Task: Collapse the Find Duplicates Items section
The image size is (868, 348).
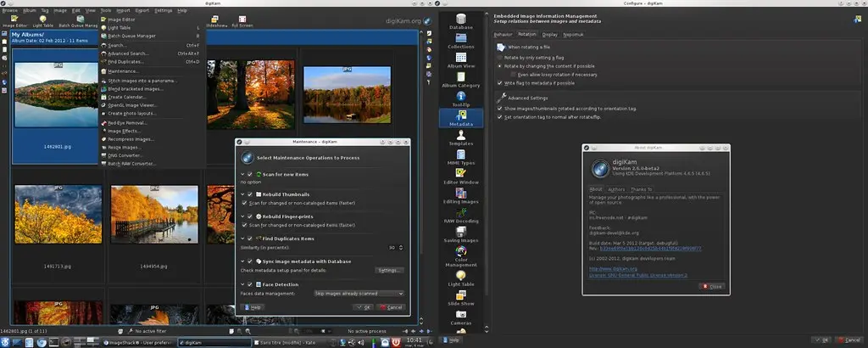Action: pos(242,239)
